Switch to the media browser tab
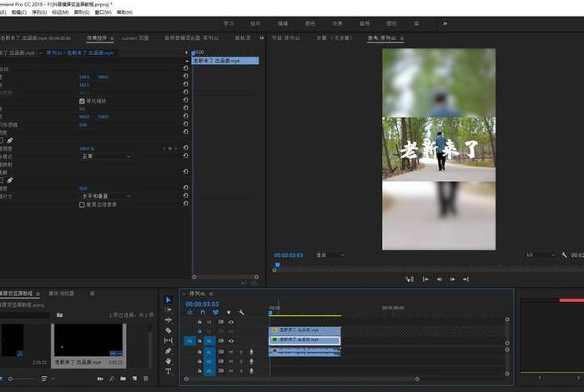 62,294
